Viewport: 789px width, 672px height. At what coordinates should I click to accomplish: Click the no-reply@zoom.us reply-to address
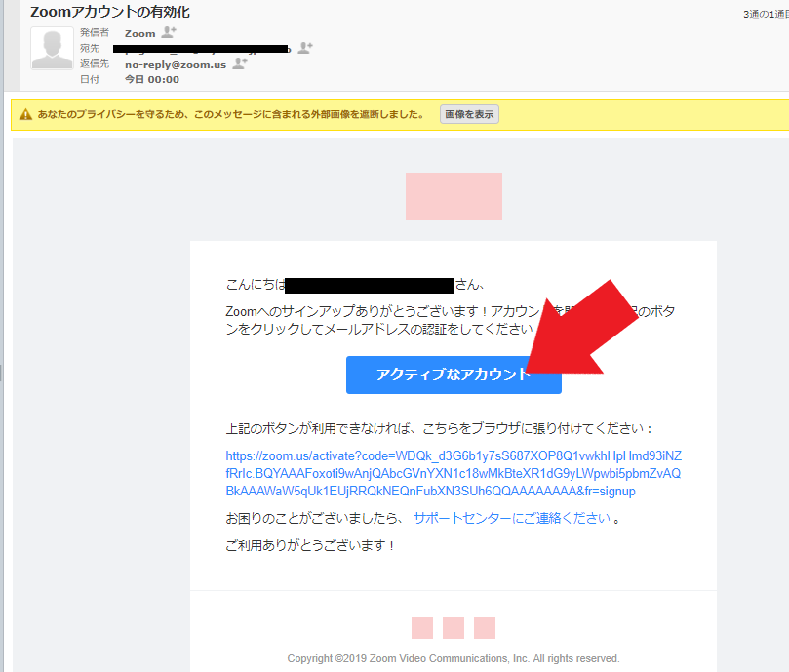coord(176,65)
